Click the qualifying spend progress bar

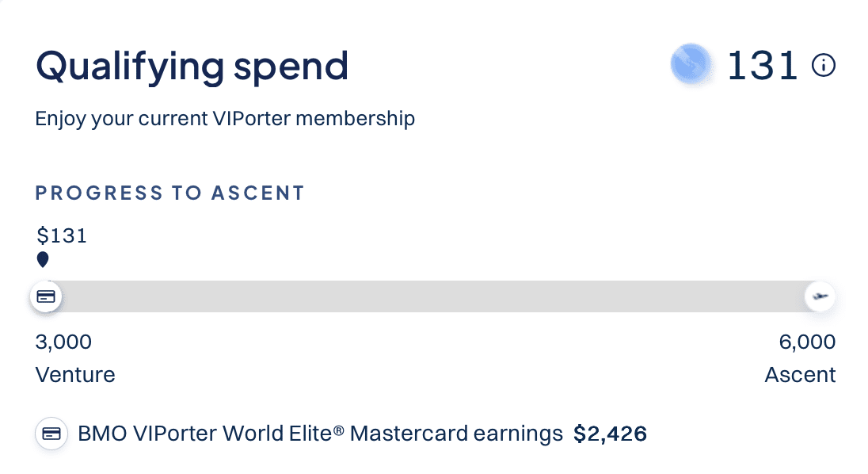[434, 296]
